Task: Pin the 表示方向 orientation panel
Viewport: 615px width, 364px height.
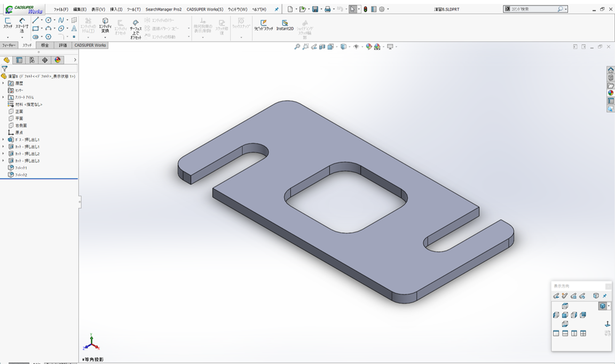Action: [x=605, y=296]
